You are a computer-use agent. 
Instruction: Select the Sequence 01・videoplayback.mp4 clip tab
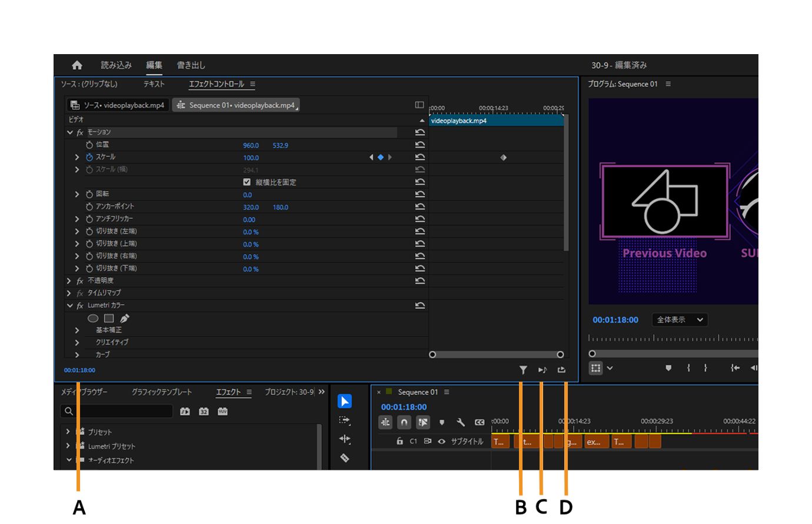click(236, 105)
